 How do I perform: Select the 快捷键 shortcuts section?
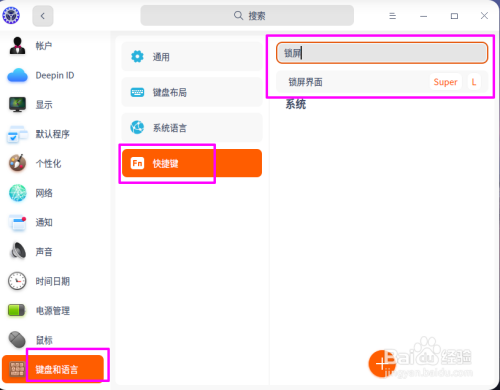pyautogui.click(x=192, y=163)
